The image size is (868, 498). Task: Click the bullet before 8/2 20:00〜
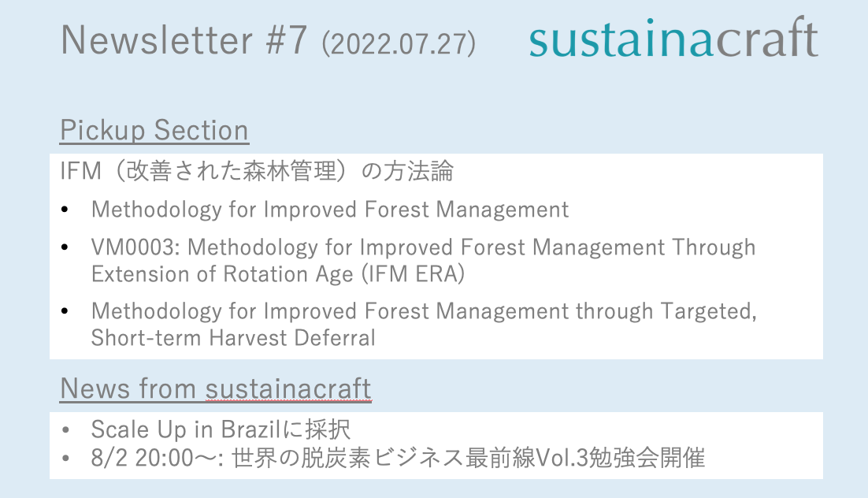65,458
